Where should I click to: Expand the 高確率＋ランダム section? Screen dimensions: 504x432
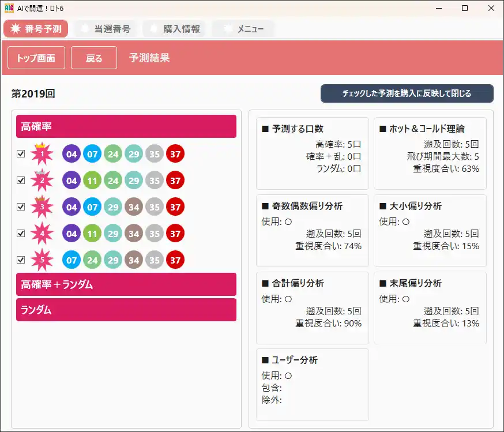126,284
